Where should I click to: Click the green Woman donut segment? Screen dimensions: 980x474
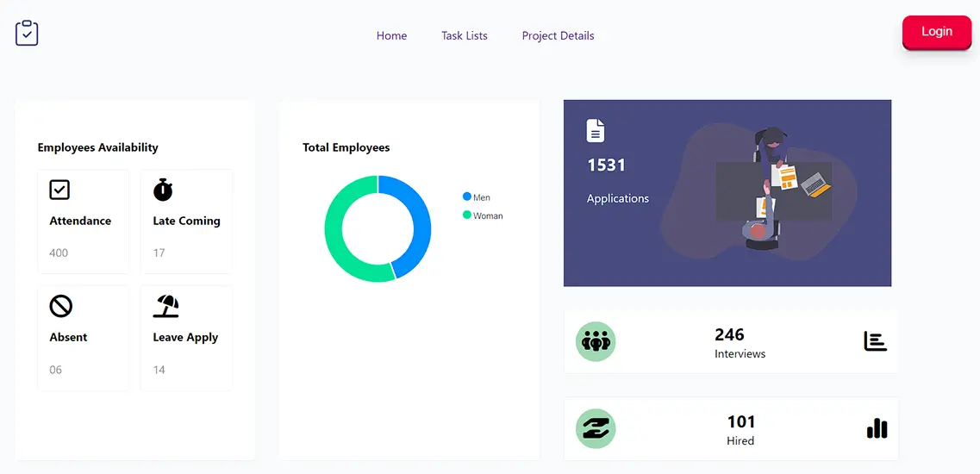[334, 234]
